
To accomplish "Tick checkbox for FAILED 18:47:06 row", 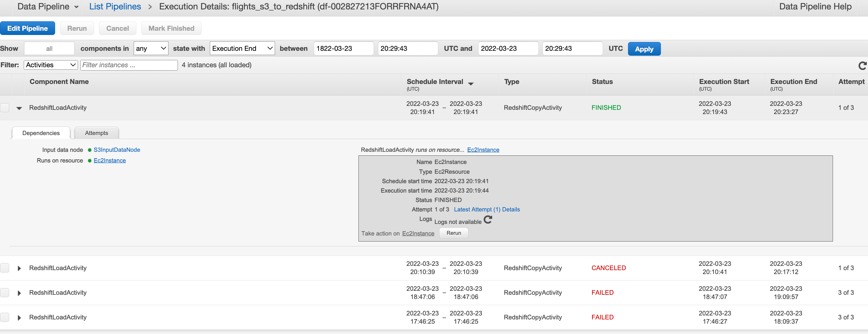I will pos(5,293).
